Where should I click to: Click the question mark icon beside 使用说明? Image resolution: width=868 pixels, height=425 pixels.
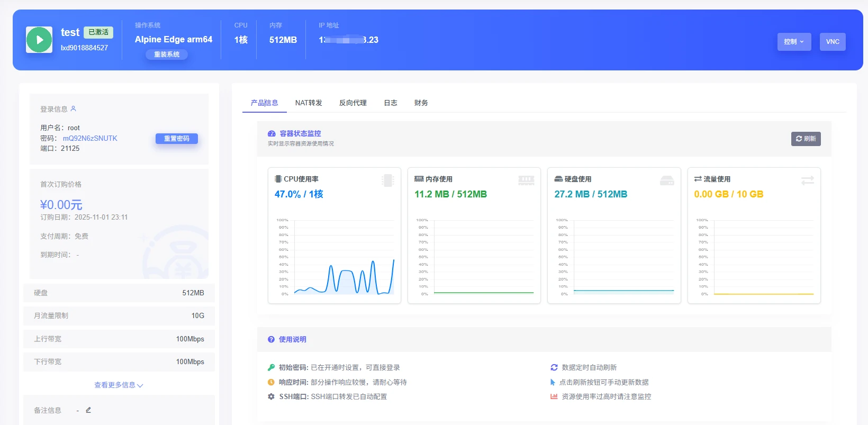271,339
